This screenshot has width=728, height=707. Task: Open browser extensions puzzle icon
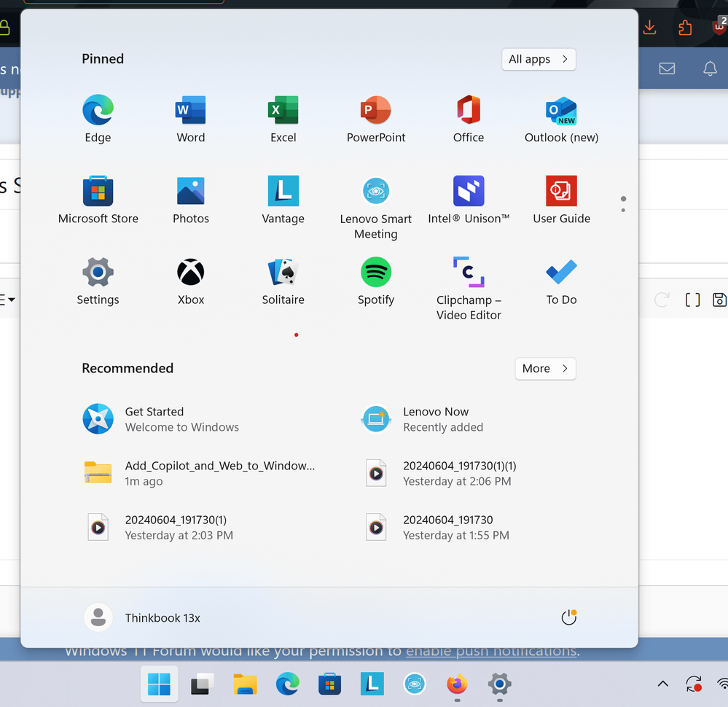click(x=685, y=28)
